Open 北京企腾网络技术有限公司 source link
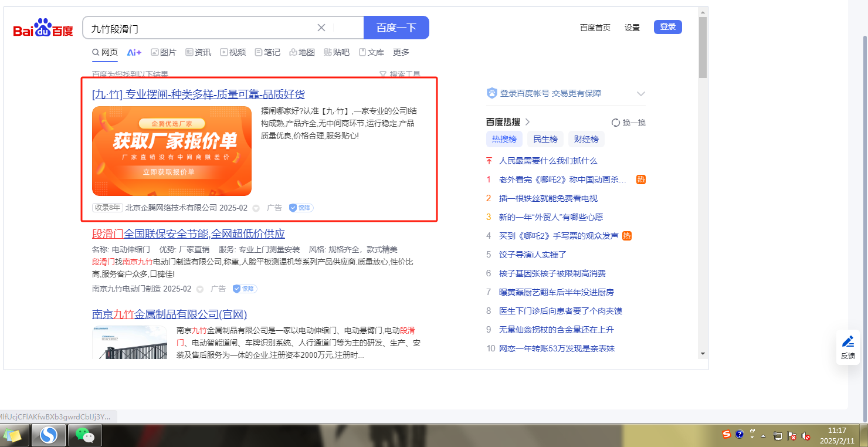This screenshot has height=447, width=868. point(171,208)
